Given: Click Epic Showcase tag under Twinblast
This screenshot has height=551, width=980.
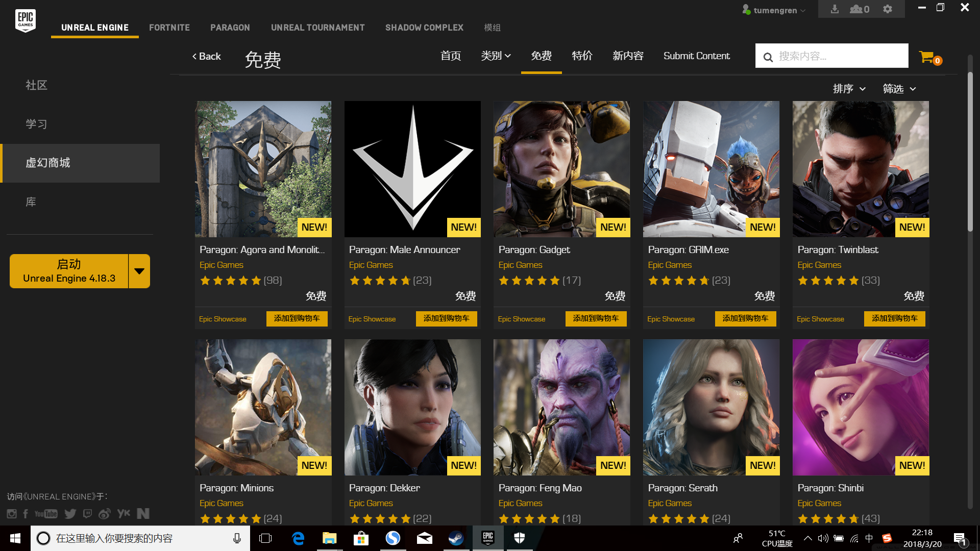Looking at the screenshot, I should coord(820,319).
